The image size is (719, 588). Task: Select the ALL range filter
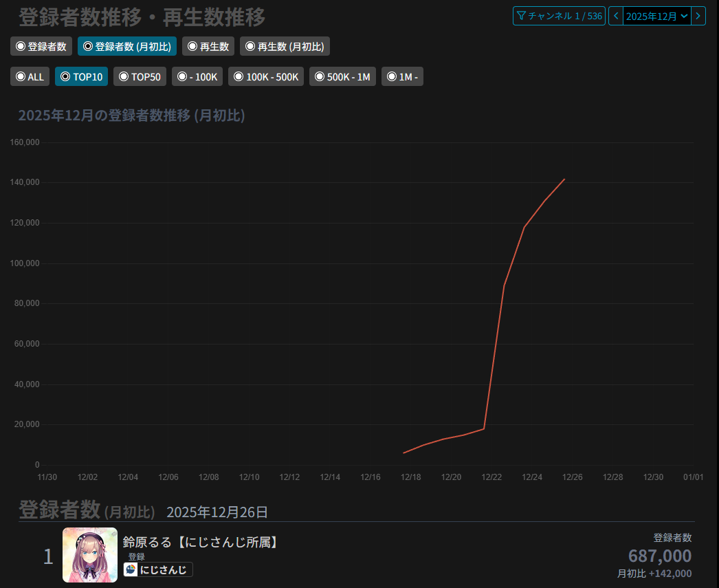[x=30, y=76]
